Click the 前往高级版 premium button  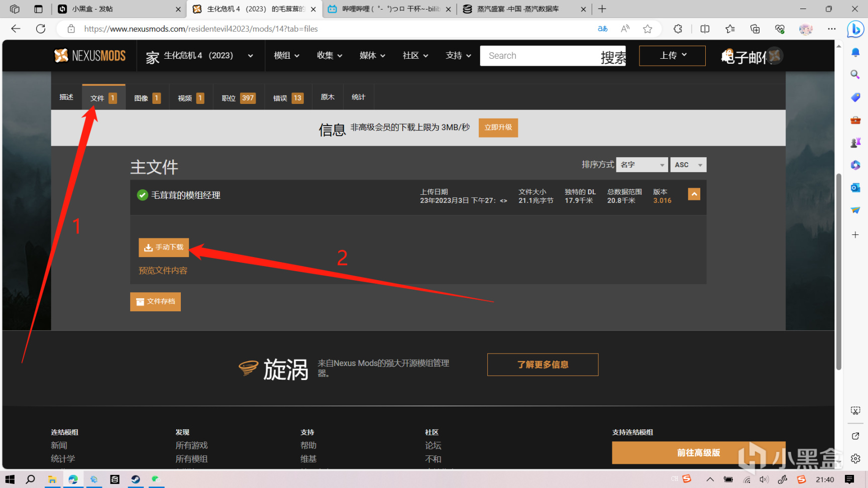[698, 453]
